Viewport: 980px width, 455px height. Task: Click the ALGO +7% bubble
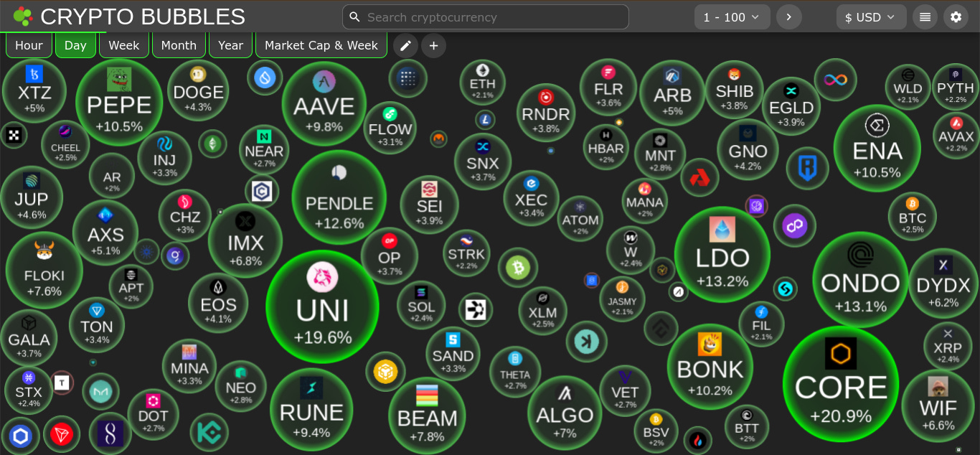click(x=565, y=413)
